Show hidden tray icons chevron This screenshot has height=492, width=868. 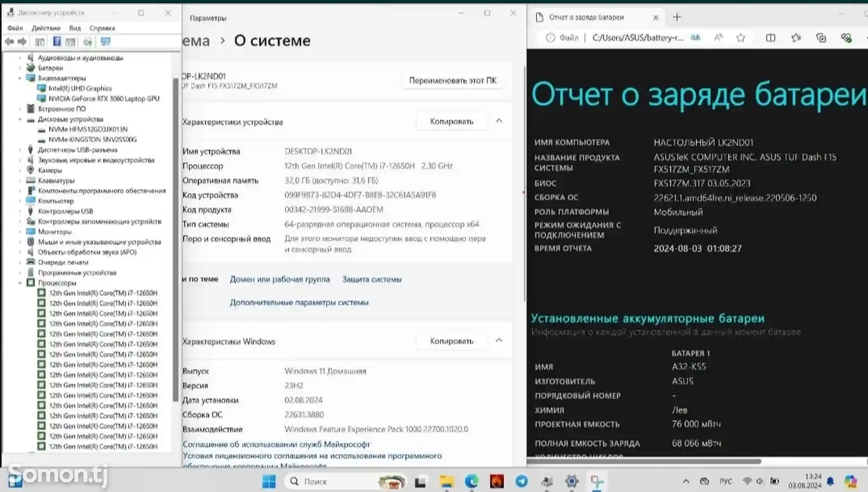pos(686,481)
